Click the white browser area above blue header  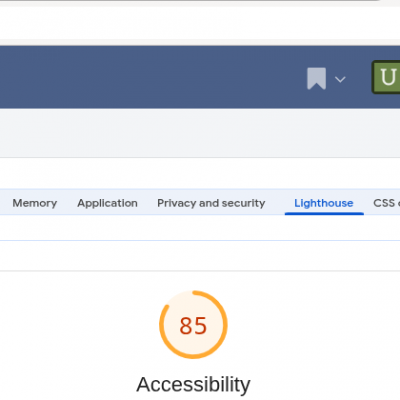200,23
